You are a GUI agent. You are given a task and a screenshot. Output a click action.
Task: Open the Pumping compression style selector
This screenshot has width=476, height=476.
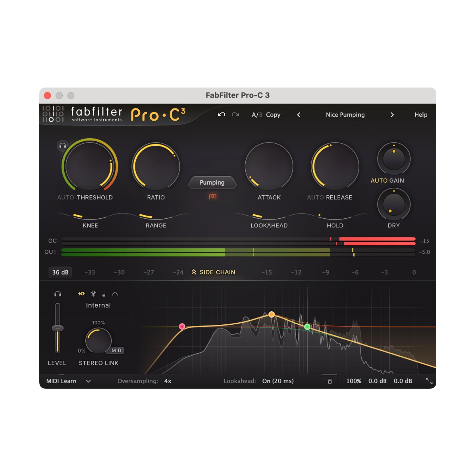(x=212, y=183)
